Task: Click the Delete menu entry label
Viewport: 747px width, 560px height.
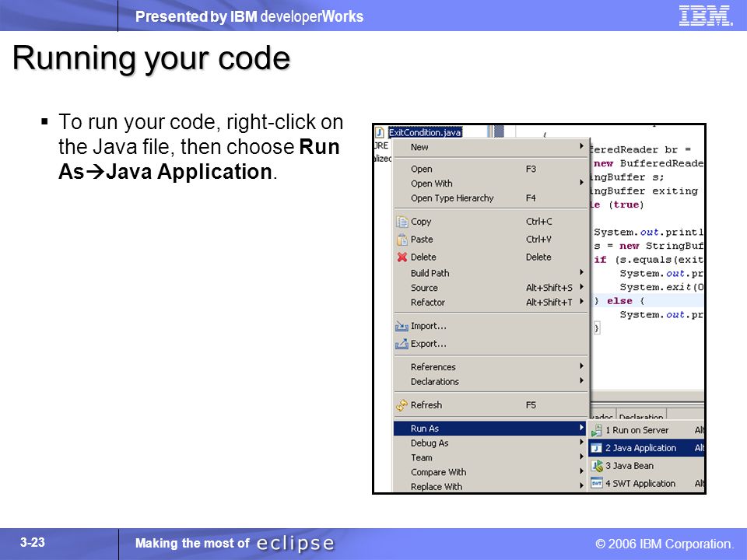Action: (x=423, y=257)
